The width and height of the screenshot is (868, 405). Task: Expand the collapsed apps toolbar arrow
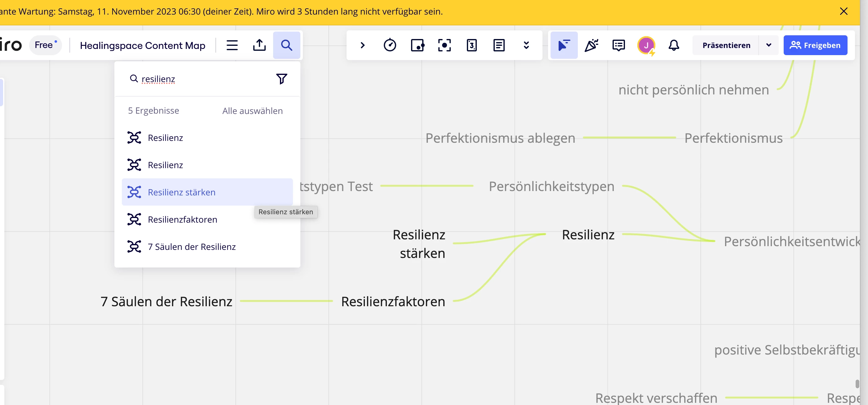click(363, 45)
